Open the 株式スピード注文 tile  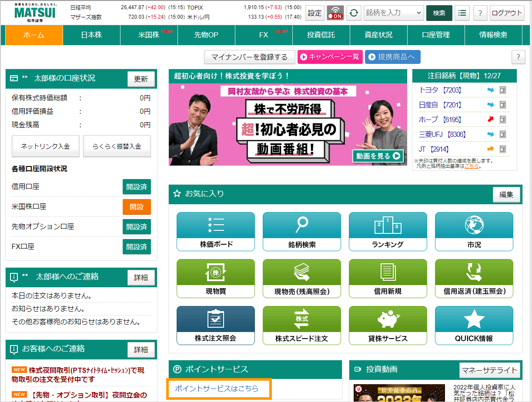(x=302, y=326)
